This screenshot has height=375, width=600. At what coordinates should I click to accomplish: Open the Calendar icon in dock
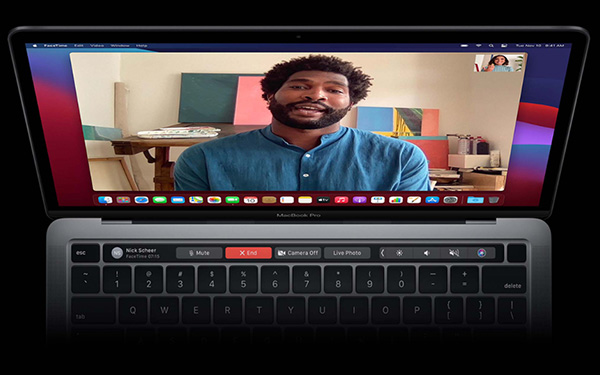250,200
